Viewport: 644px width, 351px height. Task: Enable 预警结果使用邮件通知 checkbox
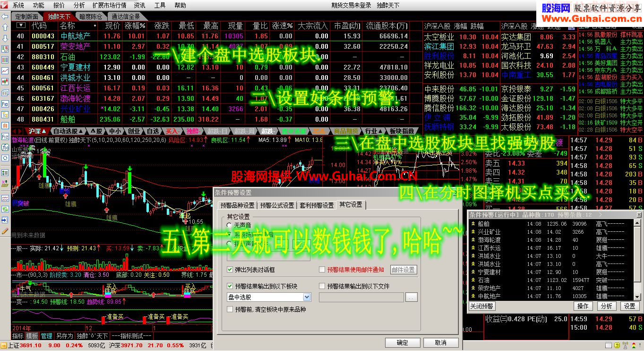click(x=322, y=270)
